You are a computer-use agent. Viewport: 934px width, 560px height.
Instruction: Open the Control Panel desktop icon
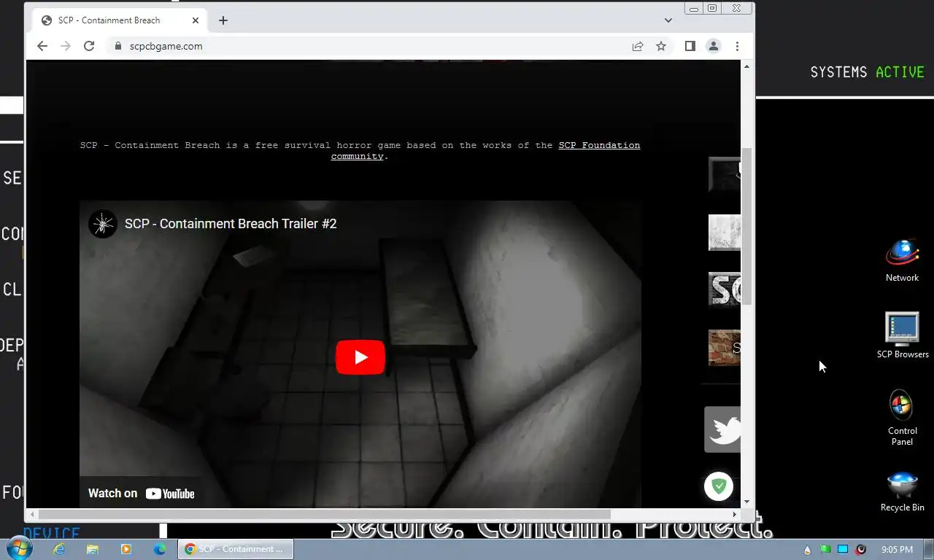pyautogui.click(x=903, y=418)
